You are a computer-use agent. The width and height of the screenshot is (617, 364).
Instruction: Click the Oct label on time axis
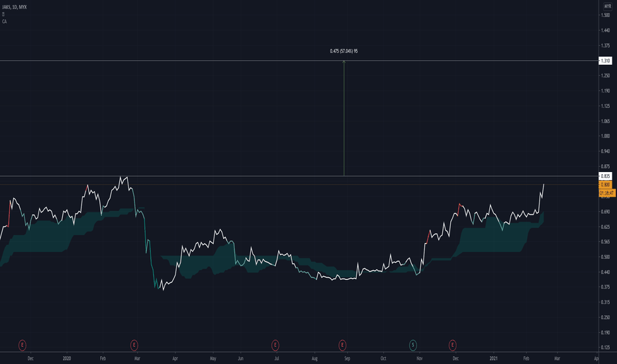(x=383, y=359)
